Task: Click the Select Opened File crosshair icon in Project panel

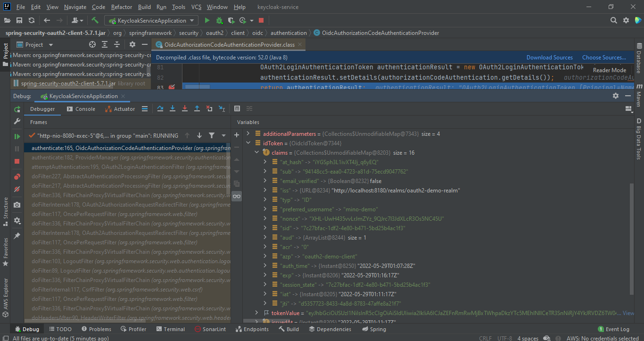Action: pos(92,44)
